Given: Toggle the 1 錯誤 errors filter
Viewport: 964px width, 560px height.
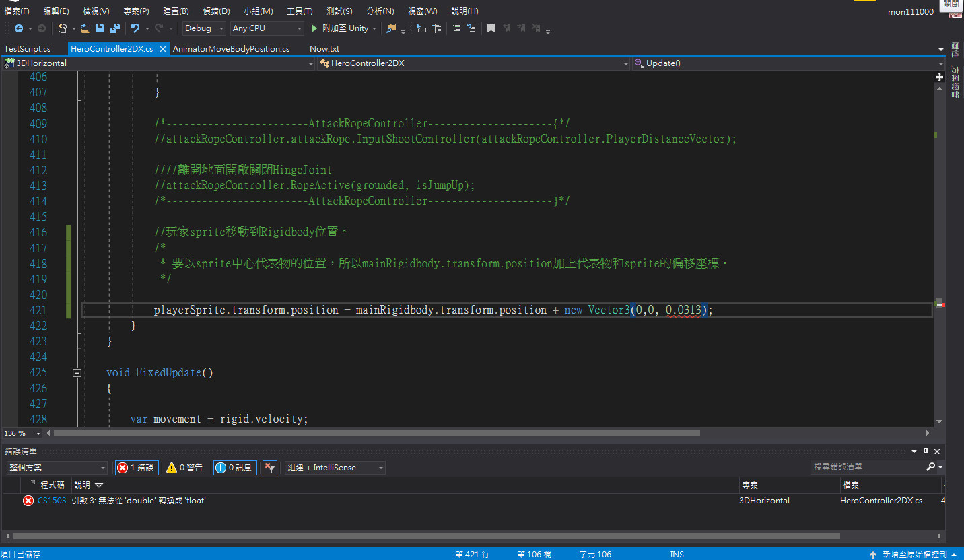Looking at the screenshot, I should (x=137, y=467).
